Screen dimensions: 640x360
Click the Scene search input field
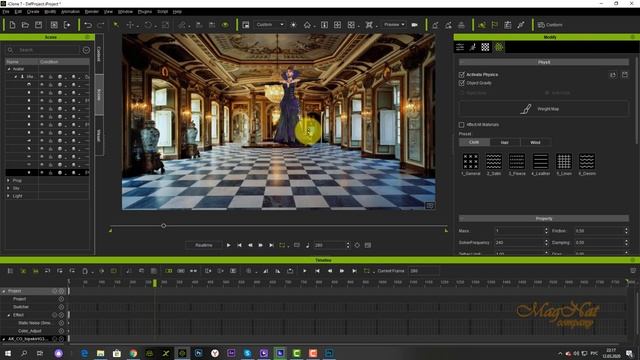point(48,50)
